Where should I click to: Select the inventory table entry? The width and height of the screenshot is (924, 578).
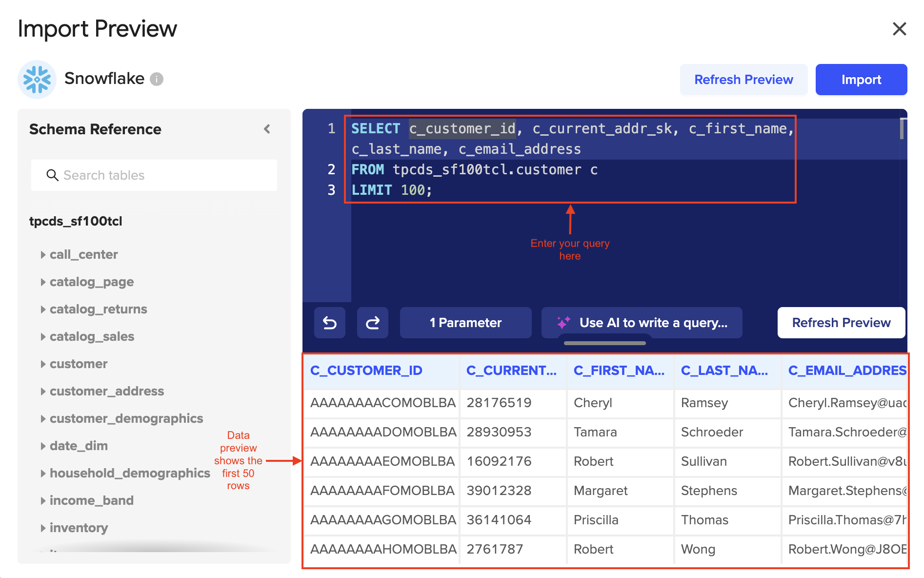pos(79,528)
